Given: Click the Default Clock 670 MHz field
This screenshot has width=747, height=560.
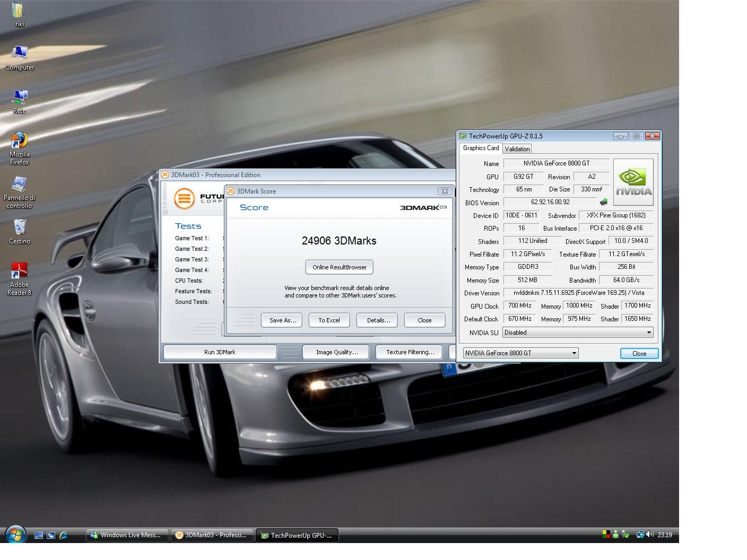Looking at the screenshot, I should coord(520,319).
